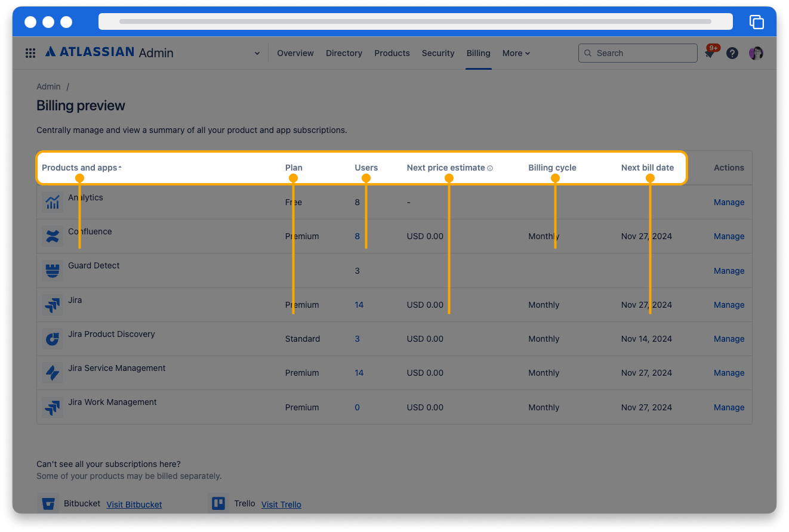Click the browser address bar
Viewport: 789px width, 532px height.
click(x=415, y=21)
